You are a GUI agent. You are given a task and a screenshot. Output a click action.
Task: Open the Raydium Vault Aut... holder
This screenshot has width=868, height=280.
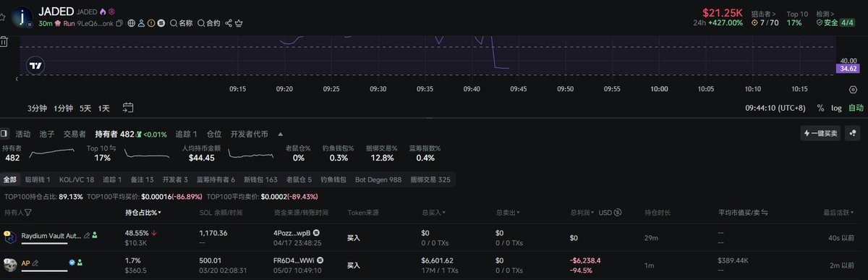[x=51, y=235]
